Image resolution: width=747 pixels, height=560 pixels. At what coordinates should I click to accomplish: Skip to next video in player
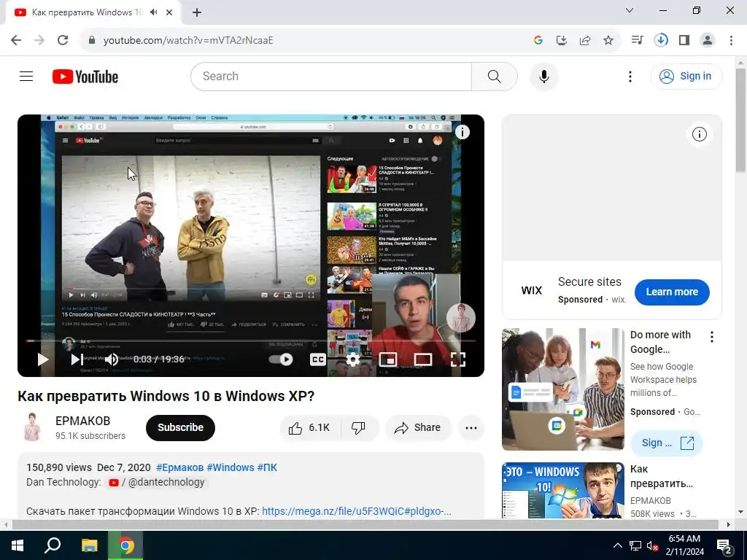(77, 359)
